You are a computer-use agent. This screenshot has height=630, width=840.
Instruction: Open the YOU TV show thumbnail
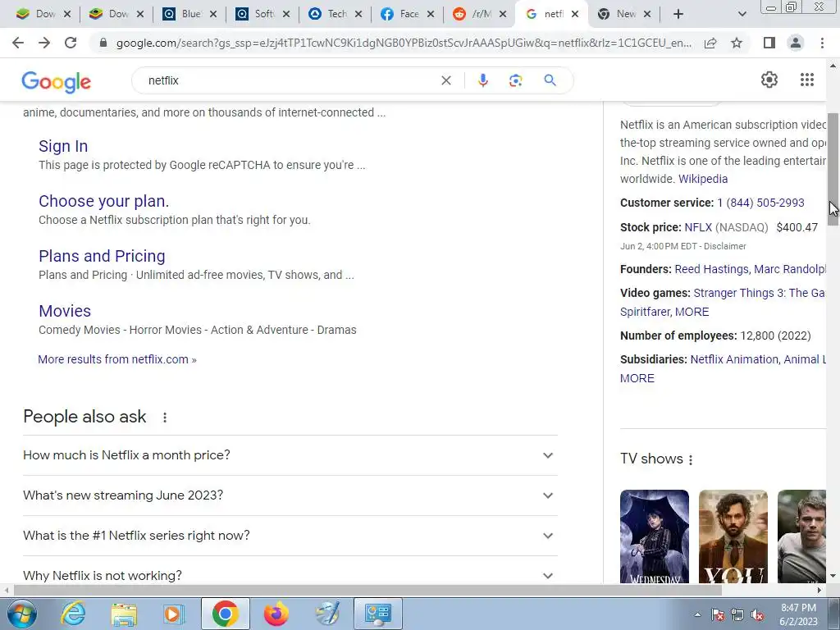(x=733, y=536)
